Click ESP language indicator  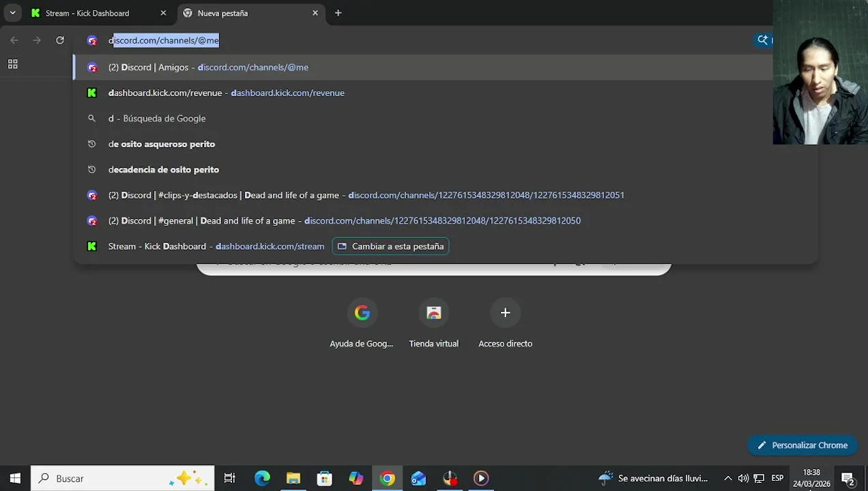pyautogui.click(x=777, y=478)
